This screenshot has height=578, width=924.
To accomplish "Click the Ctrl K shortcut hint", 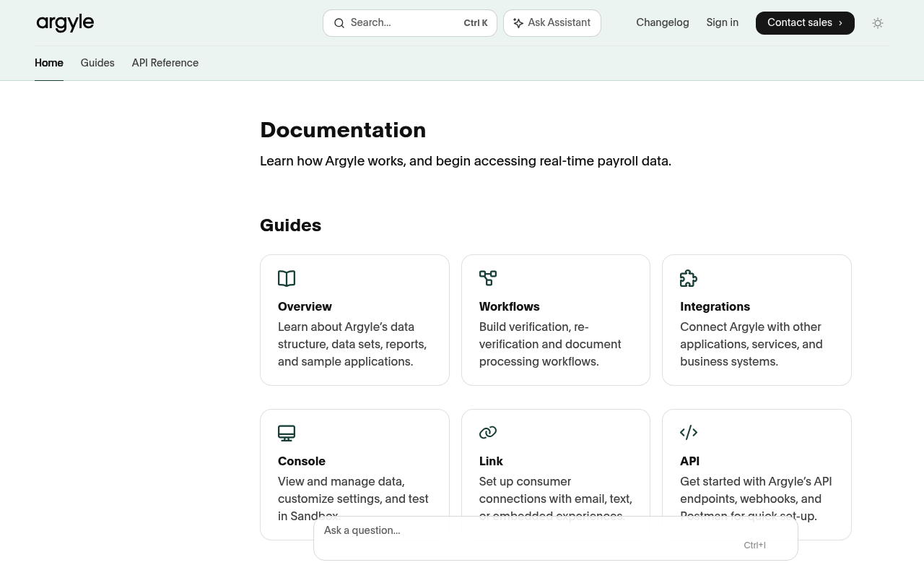I will pos(476,23).
